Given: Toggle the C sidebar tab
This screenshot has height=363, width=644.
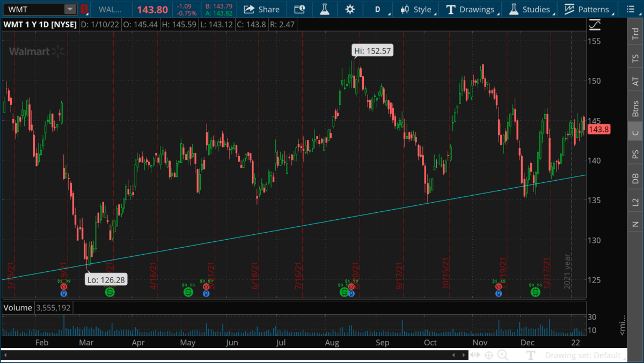Looking at the screenshot, I should click(x=635, y=132).
